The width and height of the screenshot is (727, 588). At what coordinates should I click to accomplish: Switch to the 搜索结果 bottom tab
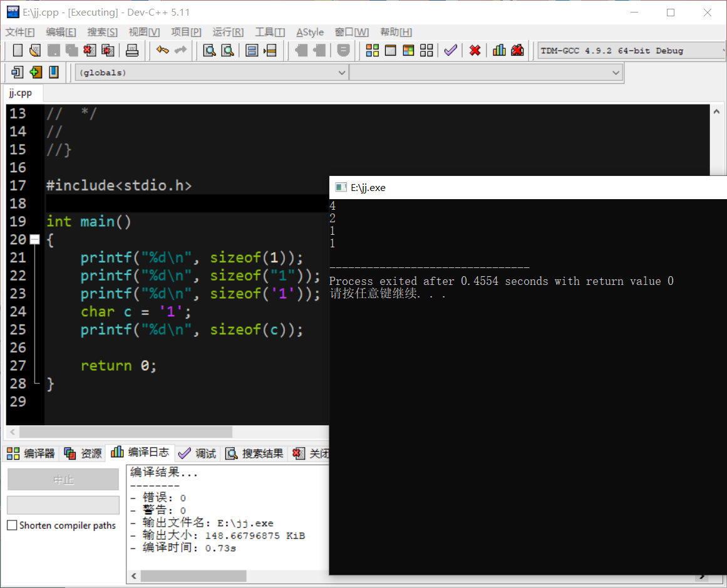[254, 453]
